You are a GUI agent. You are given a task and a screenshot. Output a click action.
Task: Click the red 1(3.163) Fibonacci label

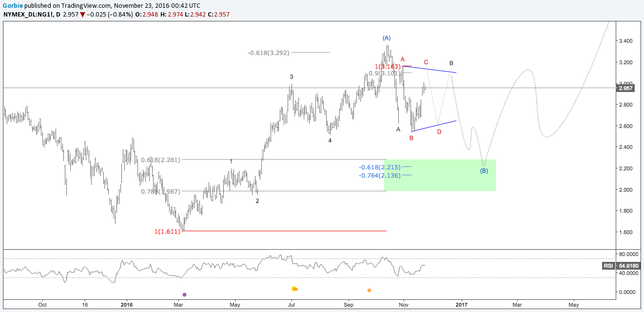388,66
